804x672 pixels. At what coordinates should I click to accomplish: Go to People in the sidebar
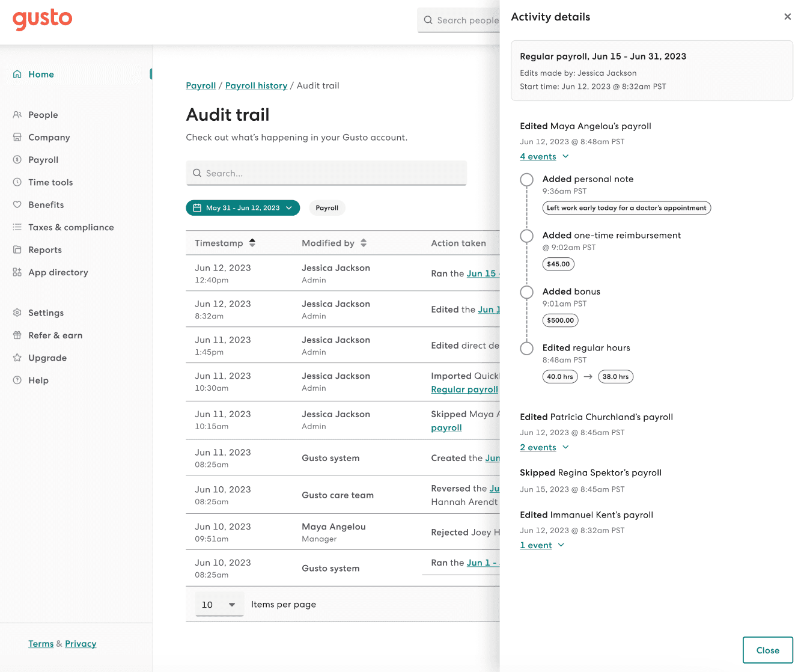point(43,115)
